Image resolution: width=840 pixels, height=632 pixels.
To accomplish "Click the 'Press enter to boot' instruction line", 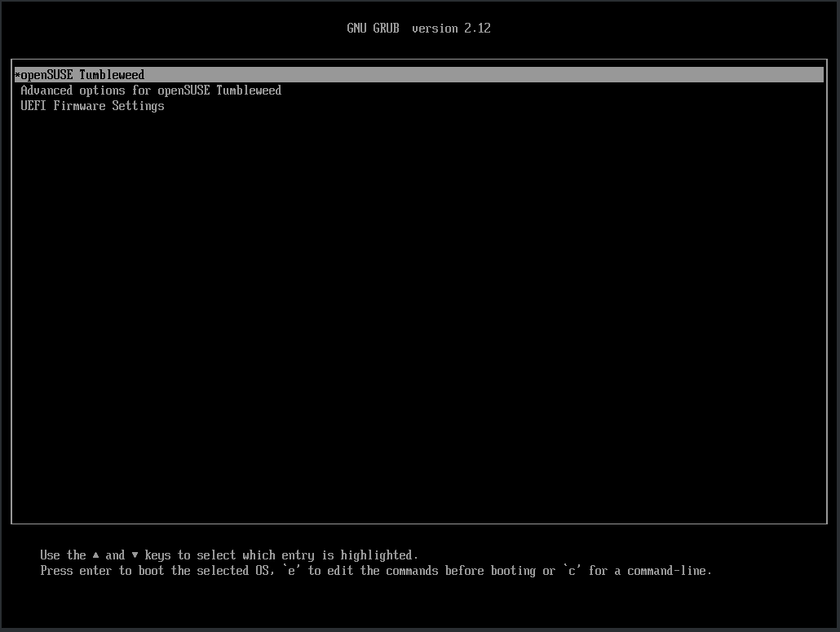I will click(x=375, y=570).
